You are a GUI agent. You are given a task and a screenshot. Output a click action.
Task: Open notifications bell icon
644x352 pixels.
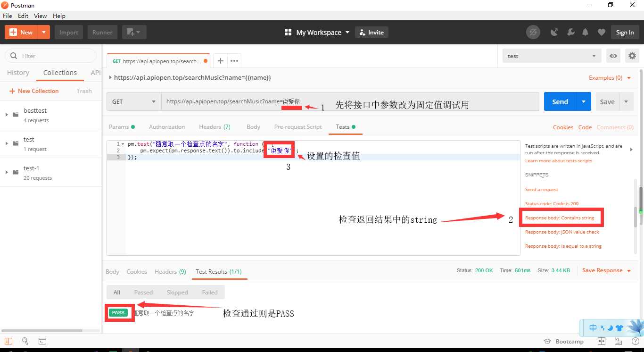(585, 32)
